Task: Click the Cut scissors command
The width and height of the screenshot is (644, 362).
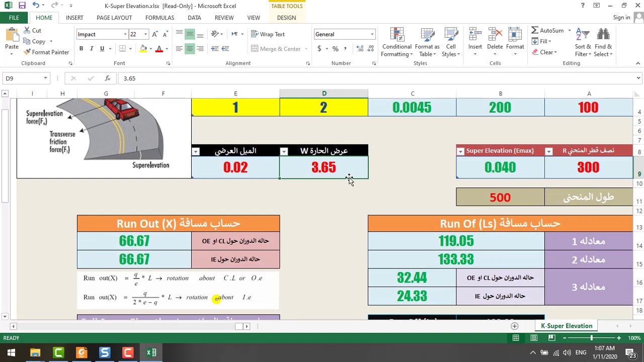Action: point(32,31)
